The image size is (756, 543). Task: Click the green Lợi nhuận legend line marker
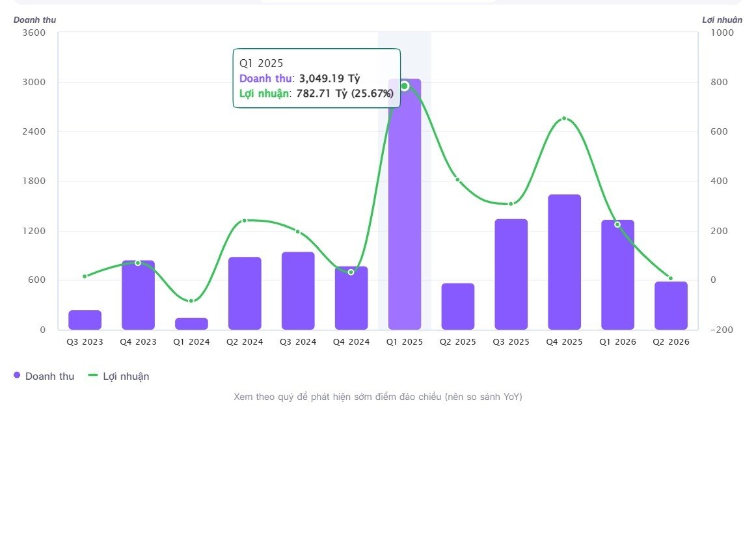click(92, 375)
